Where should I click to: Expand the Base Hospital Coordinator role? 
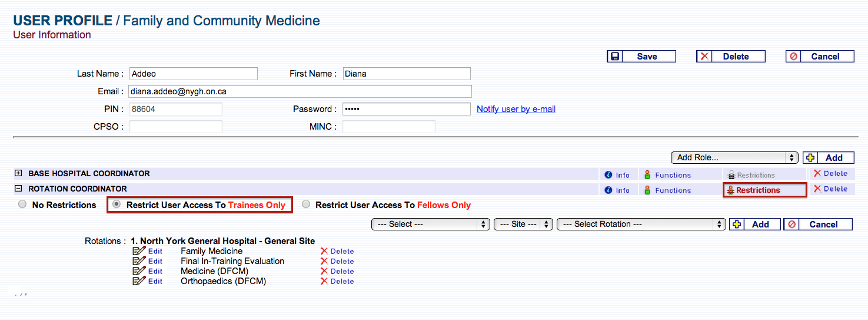pyautogui.click(x=18, y=173)
